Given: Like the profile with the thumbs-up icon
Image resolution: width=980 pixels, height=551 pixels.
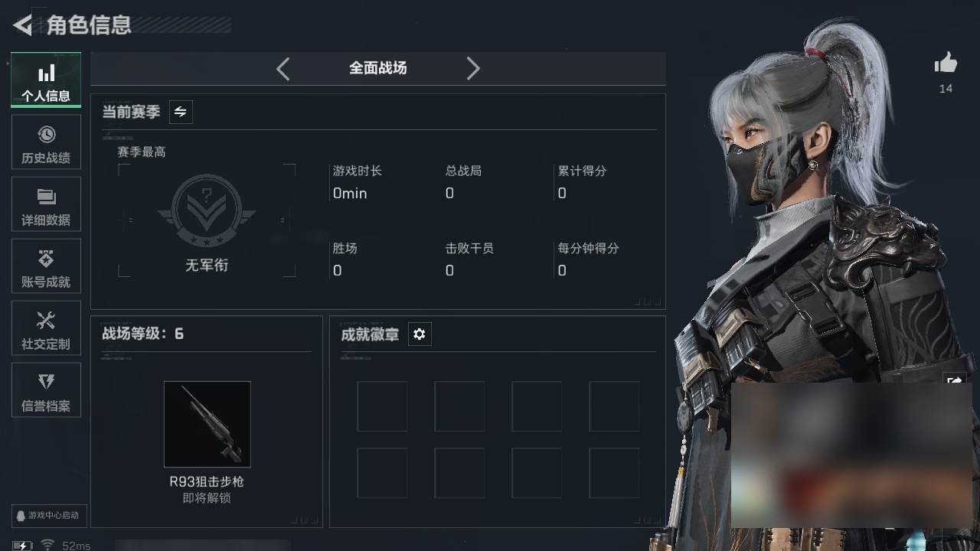Looking at the screenshot, I should pyautogui.click(x=946, y=64).
